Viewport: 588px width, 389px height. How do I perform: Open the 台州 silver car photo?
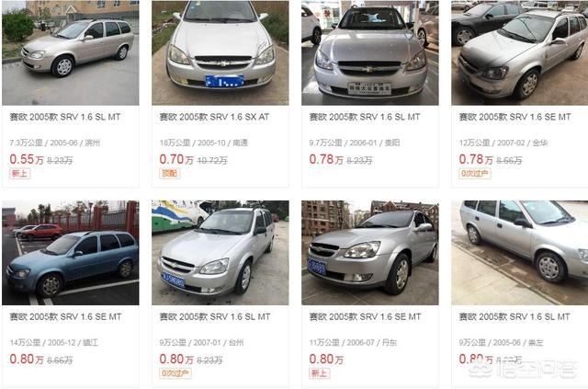click(220, 253)
